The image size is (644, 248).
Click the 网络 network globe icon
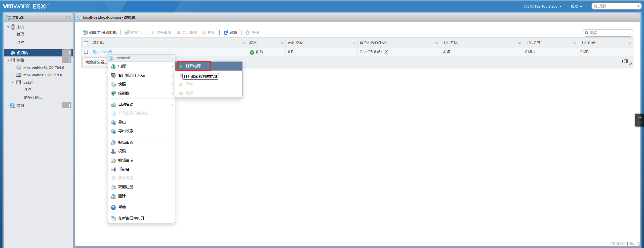pos(13,106)
